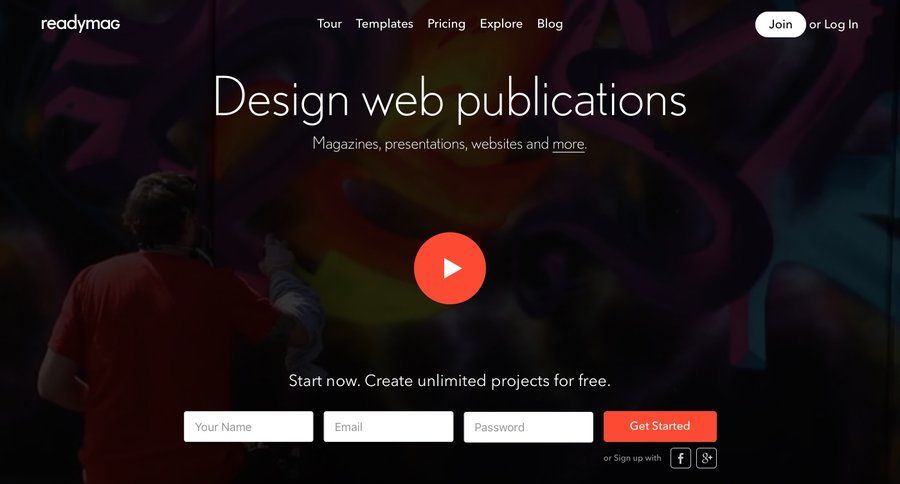Select Explore in top navigation
This screenshot has width=900, height=484.
tap(501, 24)
